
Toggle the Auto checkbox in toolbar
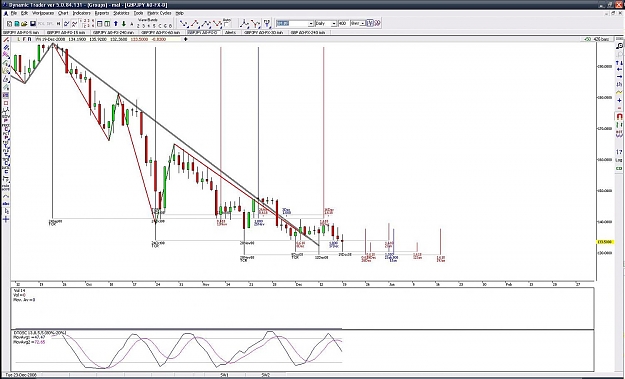pos(225,25)
